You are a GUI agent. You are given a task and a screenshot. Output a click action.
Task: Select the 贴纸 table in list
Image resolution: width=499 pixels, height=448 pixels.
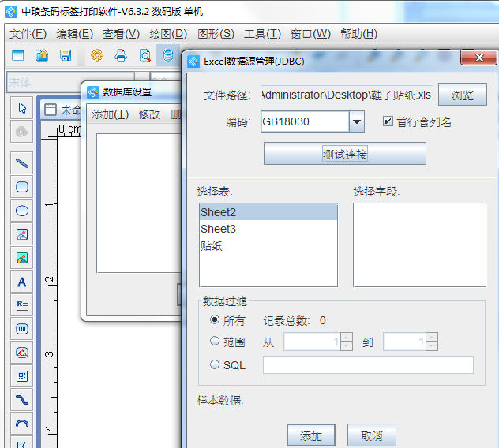(x=212, y=246)
